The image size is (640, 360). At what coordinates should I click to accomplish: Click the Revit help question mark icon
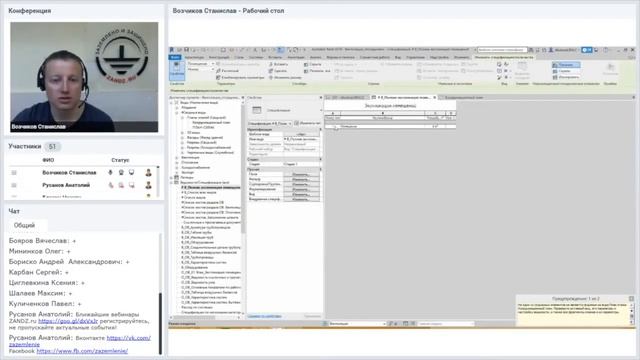(x=606, y=50)
